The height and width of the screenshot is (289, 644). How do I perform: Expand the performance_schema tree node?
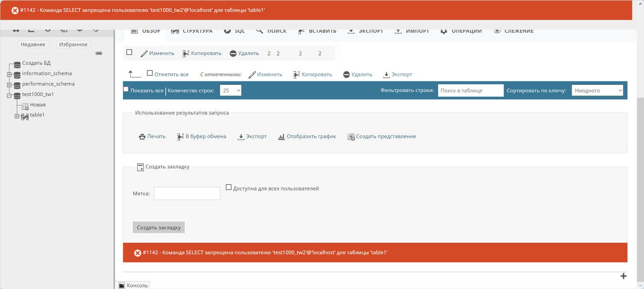[x=9, y=85]
